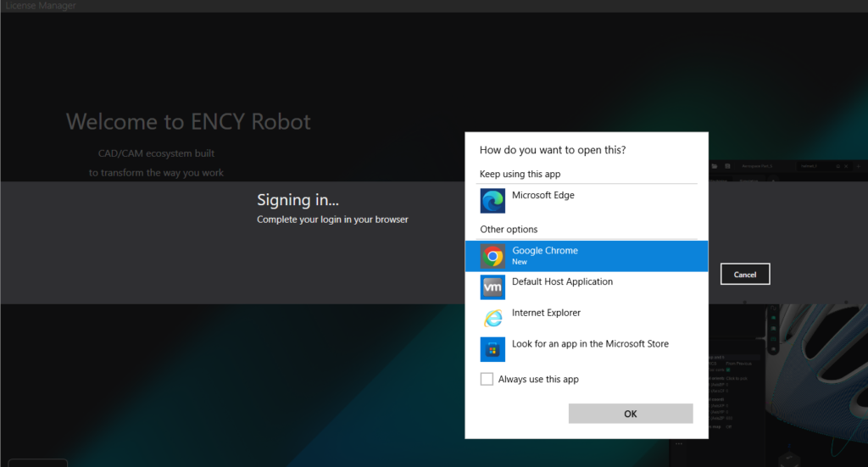Screen dimensions: 868x467
Task: Choose 'Default Host Application' entry text
Action: 562,282
